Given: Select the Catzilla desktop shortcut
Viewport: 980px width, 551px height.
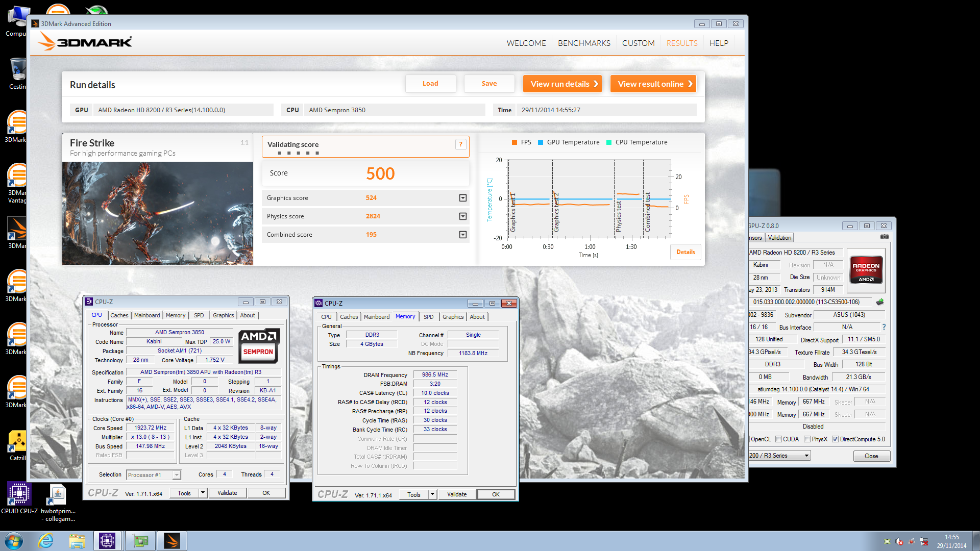Looking at the screenshot, I should coord(17,446).
